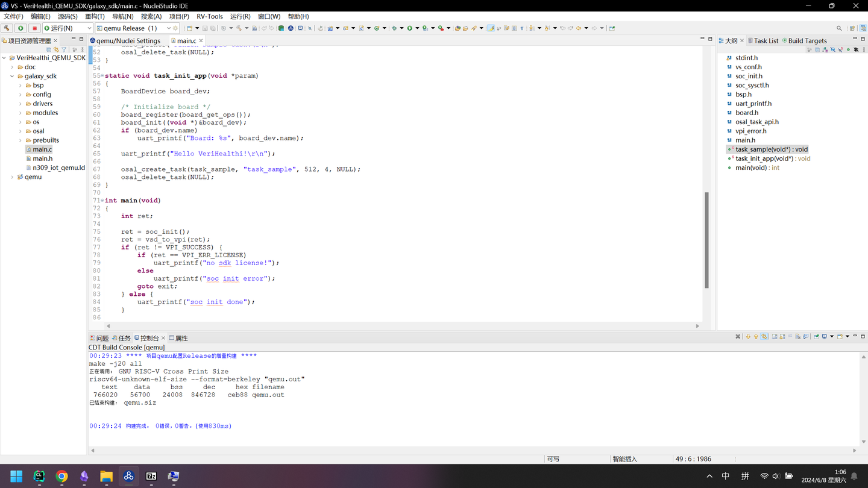Open the Display Selected Console dropdown arrow

tap(832, 337)
